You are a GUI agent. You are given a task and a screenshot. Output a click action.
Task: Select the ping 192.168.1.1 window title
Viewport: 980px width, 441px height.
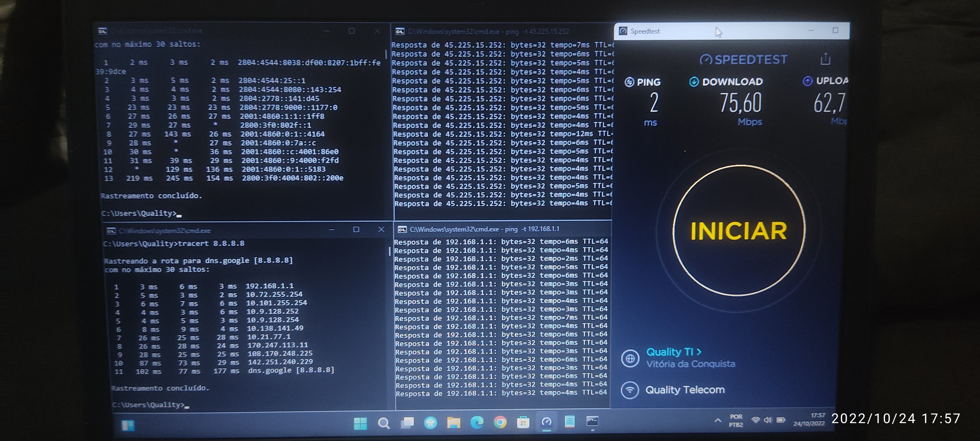(x=484, y=229)
